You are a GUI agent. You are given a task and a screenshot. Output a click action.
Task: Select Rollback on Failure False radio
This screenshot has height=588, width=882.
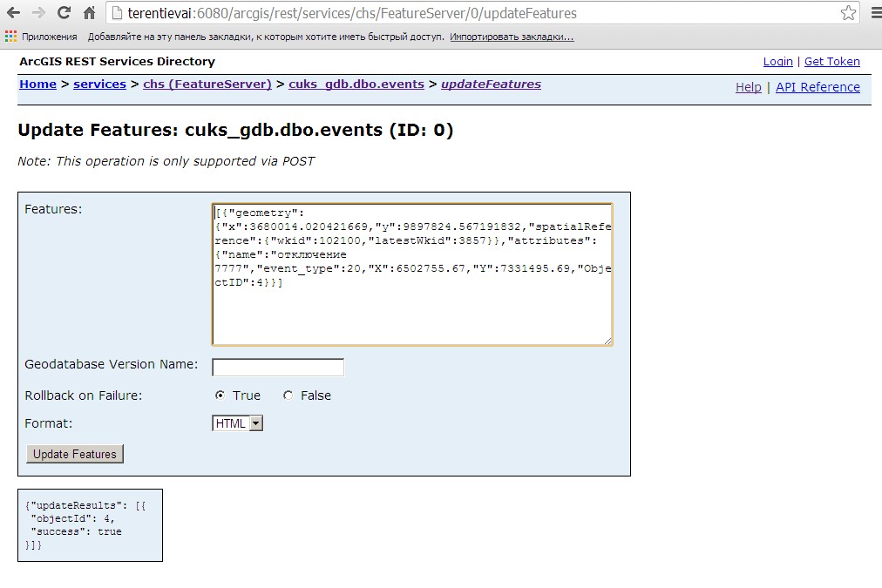(x=288, y=395)
